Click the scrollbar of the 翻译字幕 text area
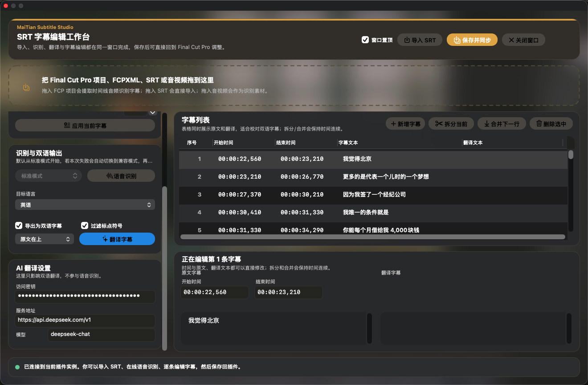 [568, 328]
